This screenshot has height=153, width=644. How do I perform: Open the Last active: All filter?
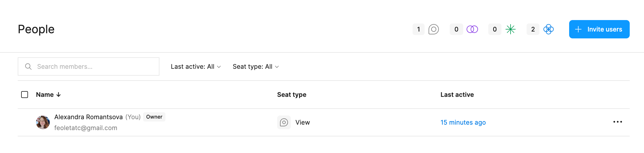(196, 66)
